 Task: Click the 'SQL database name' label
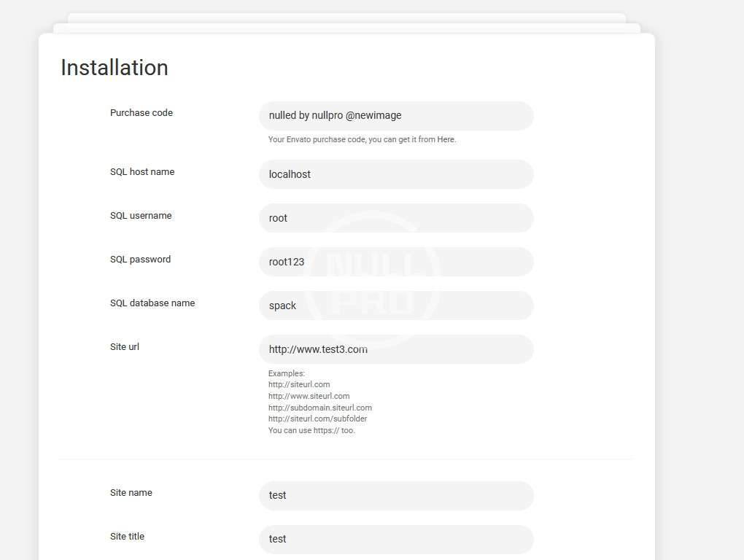(x=152, y=303)
